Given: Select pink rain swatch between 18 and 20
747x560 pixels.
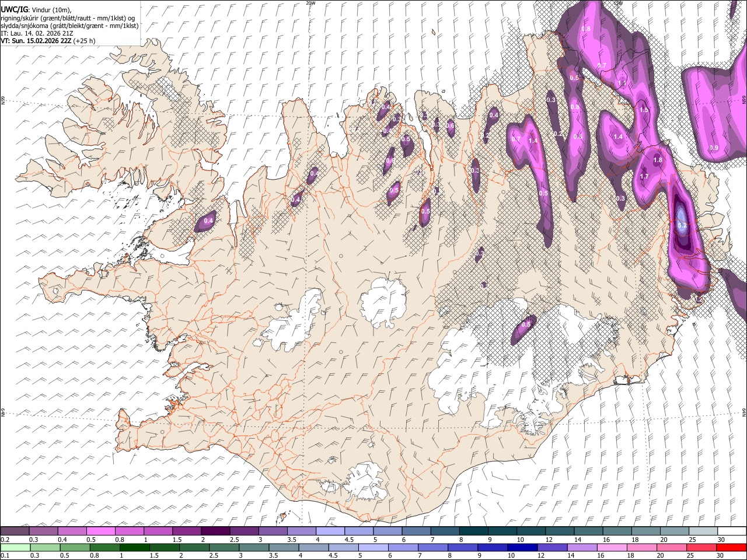Looking at the screenshot, I should coord(641,547).
